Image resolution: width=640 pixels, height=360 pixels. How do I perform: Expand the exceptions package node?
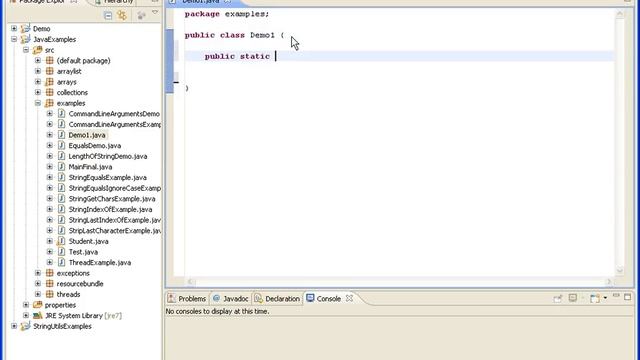(38, 273)
